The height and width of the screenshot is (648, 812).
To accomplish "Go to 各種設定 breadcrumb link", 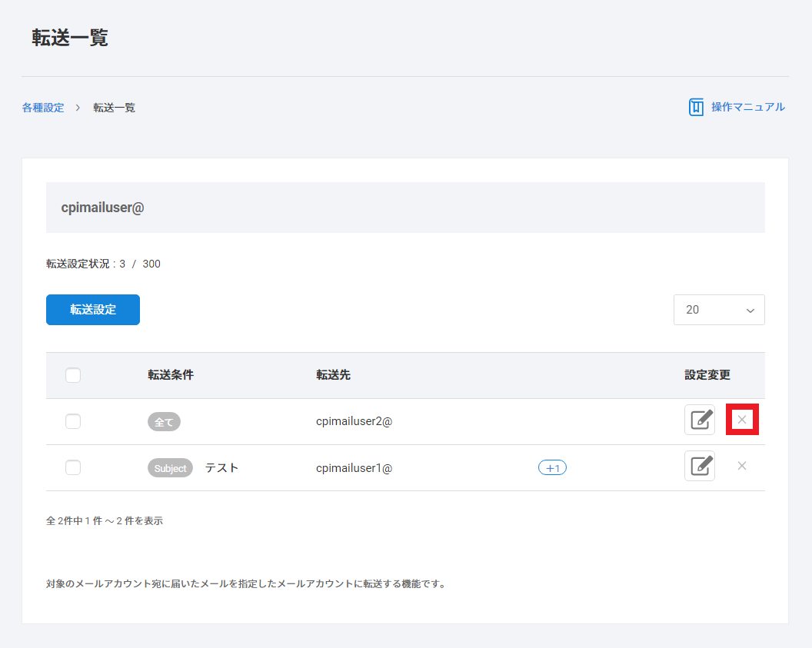I will pyautogui.click(x=43, y=108).
